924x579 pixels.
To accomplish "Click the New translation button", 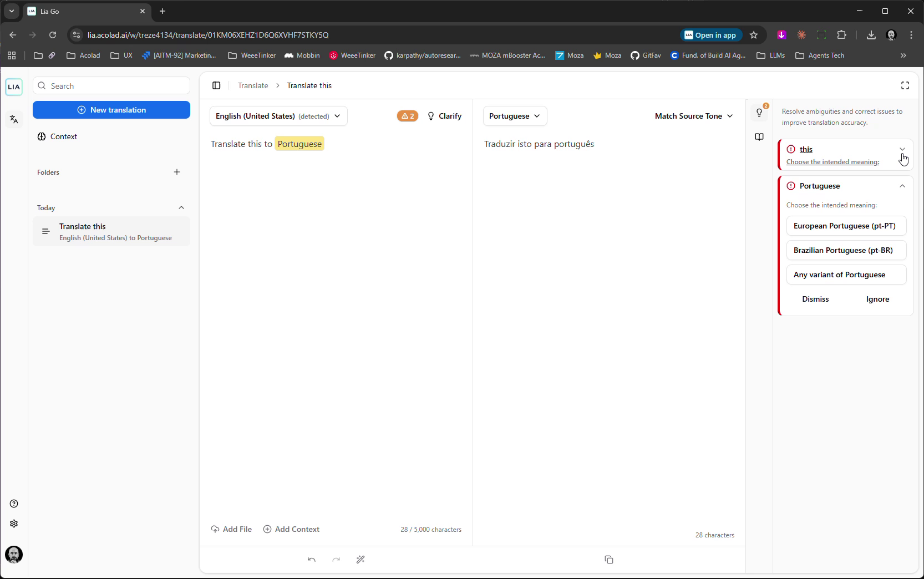I will (x=111, y=110).
